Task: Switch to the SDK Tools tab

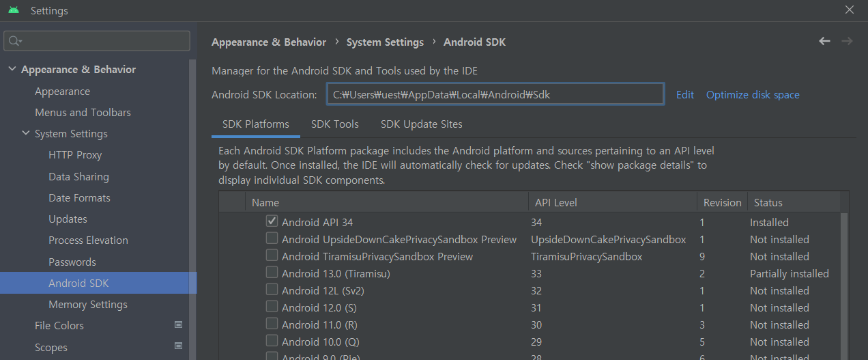Action: click(x=335, y=124)
